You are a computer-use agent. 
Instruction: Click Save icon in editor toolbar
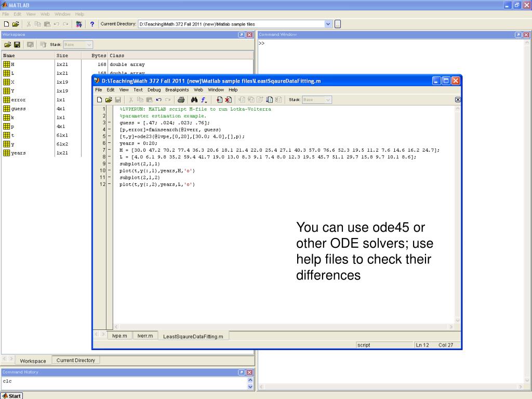[118, 100]
